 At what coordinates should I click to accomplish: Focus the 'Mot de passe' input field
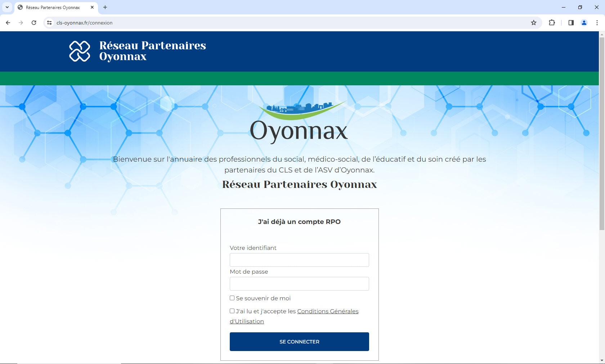(299, 284)
